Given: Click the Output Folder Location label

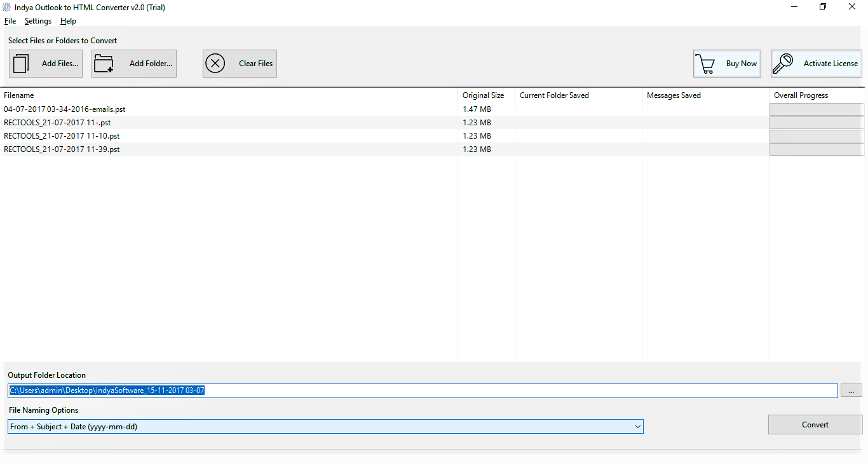Looking at the screenshot, I should (x=46, y=375).
